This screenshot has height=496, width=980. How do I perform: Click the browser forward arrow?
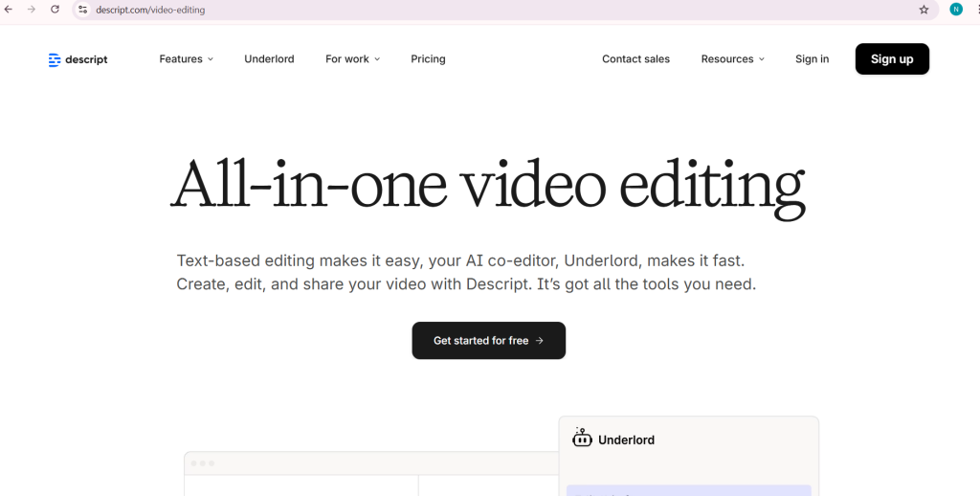click(x=32, y=10)
